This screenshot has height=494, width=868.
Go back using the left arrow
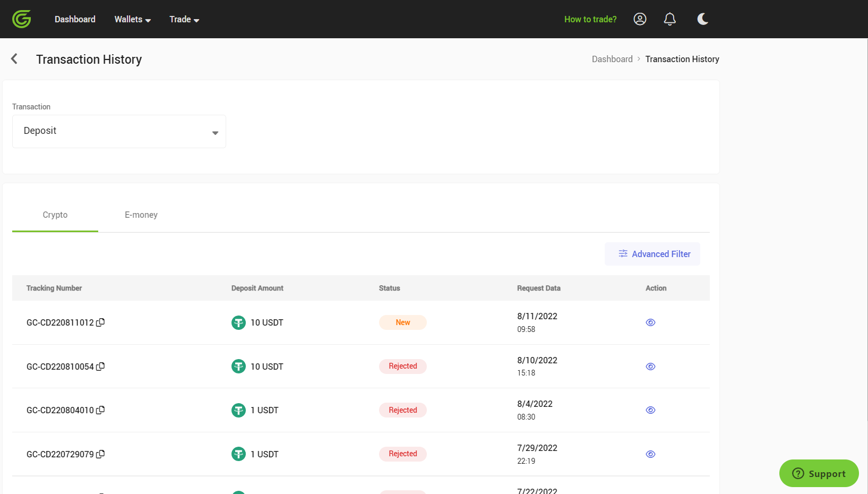14,58
